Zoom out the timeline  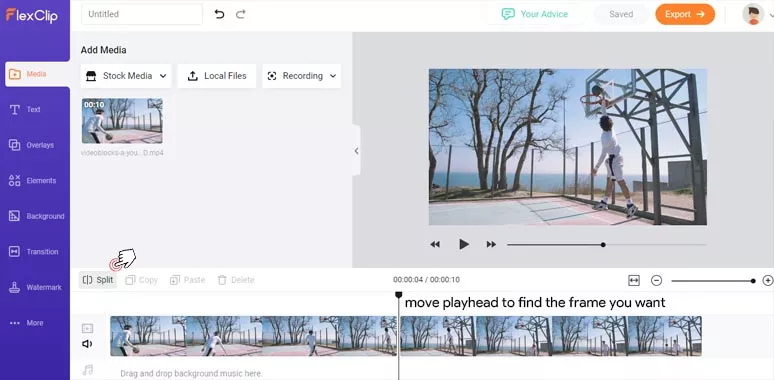656,280
